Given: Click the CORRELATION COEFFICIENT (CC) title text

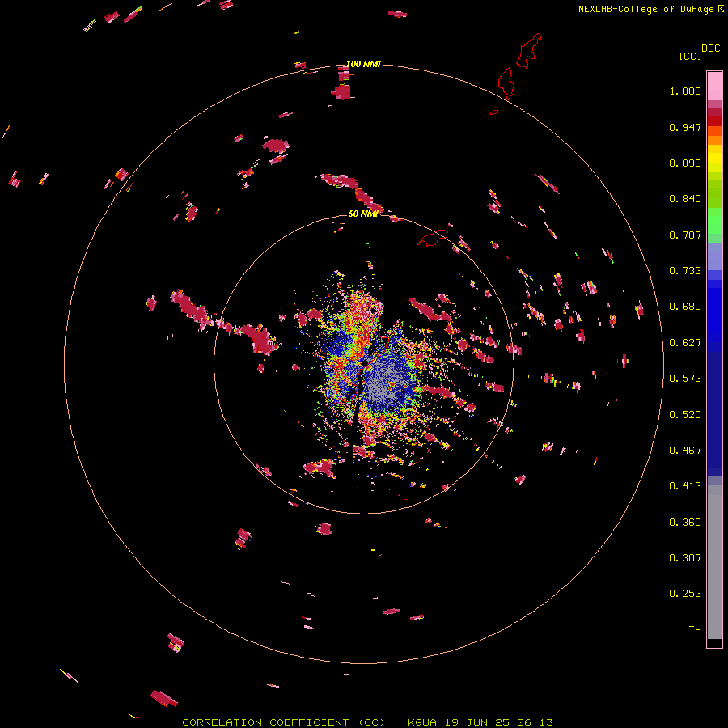Looking at the screenshot, I should (284, 722).
